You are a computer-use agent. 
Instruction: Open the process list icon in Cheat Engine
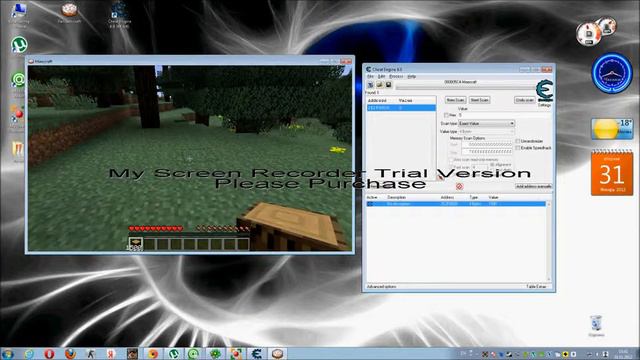(x=371, y=85)
